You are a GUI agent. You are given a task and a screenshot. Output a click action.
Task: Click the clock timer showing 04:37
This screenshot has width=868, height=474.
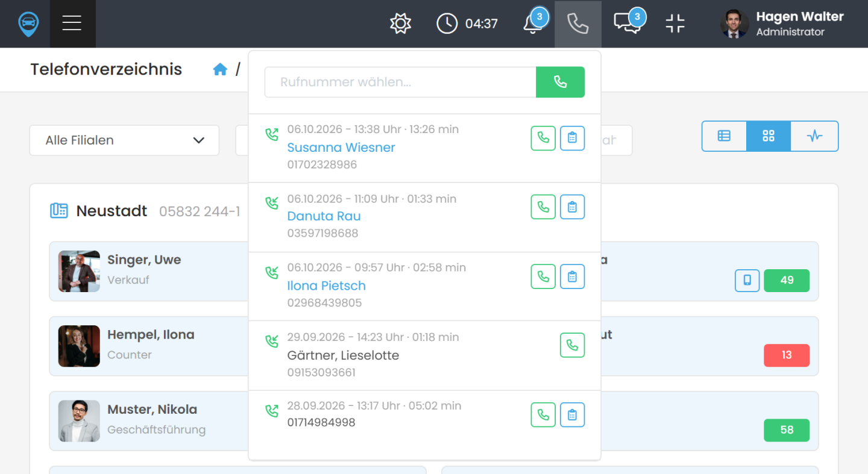click(467, 23)
